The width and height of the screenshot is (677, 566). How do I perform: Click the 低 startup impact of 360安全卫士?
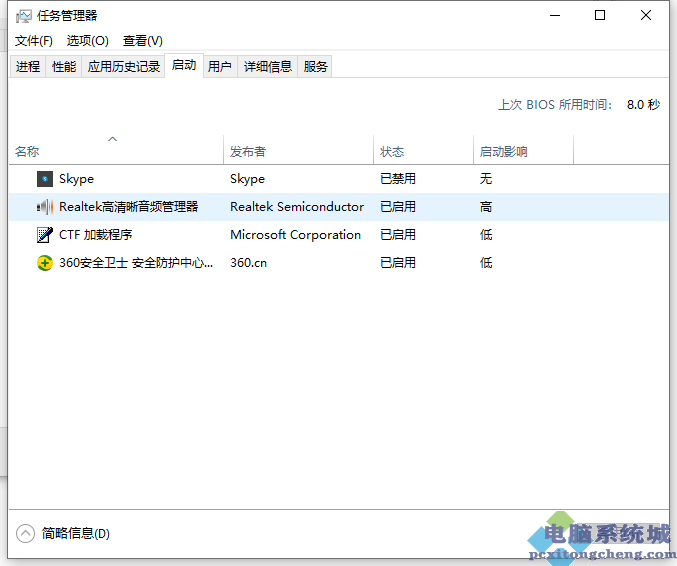(x=486, y=262)
